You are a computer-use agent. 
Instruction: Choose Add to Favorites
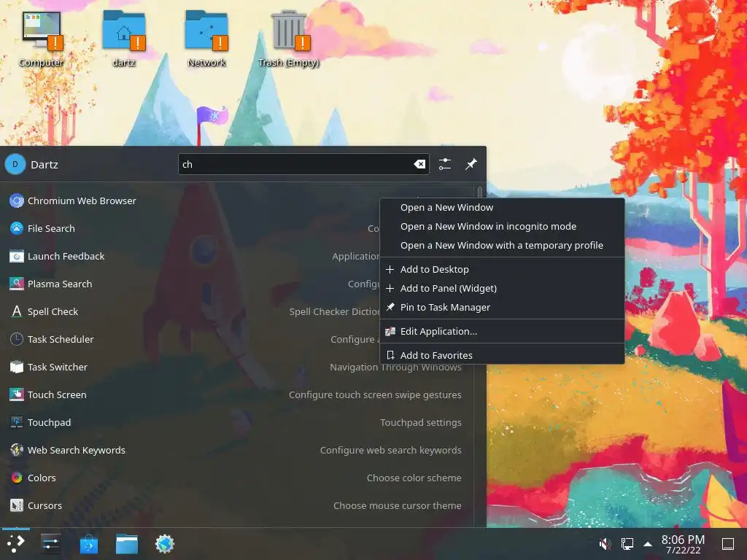[502, 355]
